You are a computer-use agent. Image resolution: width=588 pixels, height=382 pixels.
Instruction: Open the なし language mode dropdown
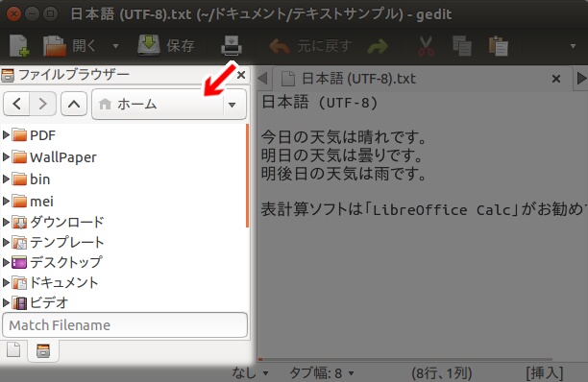[x=250, y=372]
